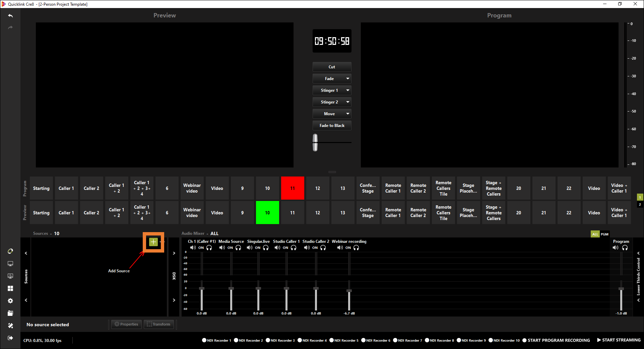Click START STREAMING

pos(619,340)
